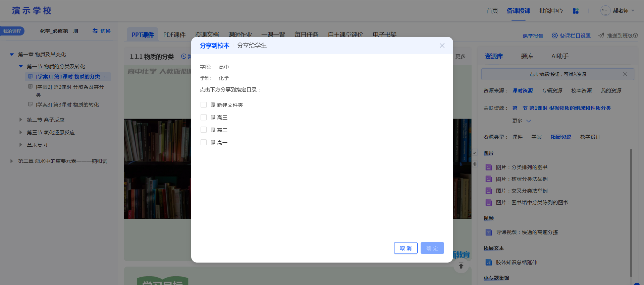Confirm with the 确定 button

432,248
